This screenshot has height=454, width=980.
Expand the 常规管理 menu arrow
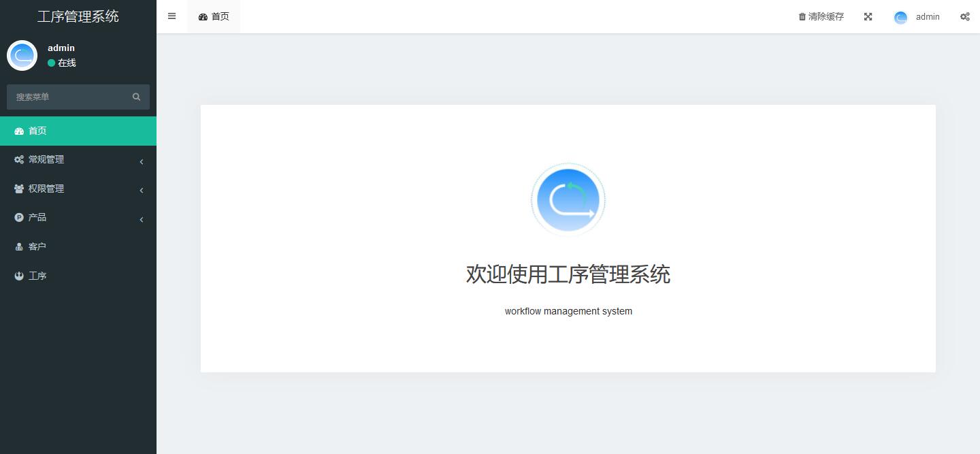tap(142, 161)
